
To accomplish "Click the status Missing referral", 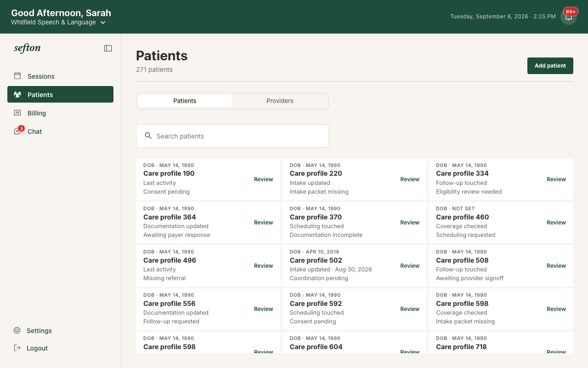I will [x=164, y=278].
